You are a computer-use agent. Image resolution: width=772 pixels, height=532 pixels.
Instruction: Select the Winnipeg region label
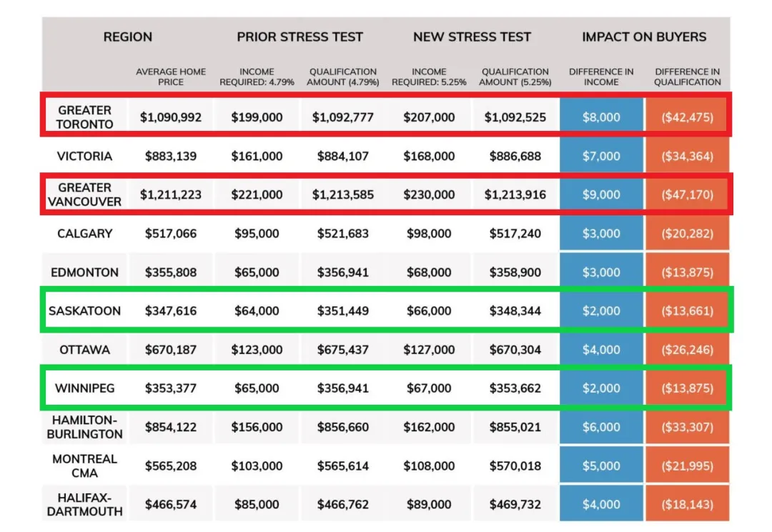84,388
